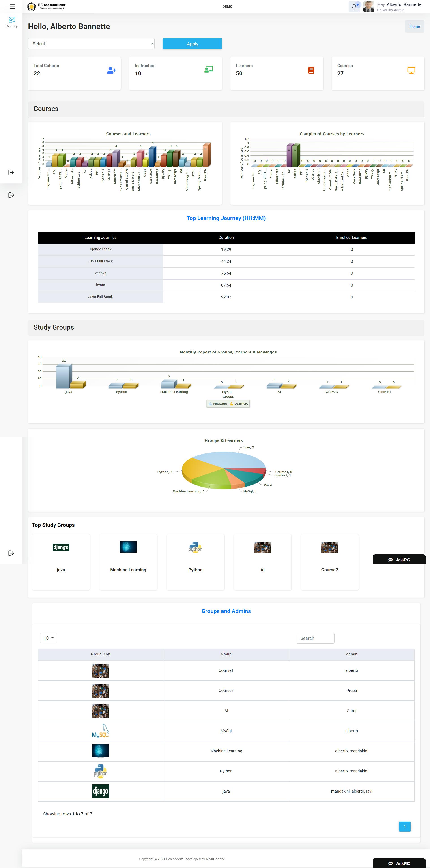Click the Learners red book icon
The width and height of the screenshot is (430, 868).
click(x=311, y=70)
